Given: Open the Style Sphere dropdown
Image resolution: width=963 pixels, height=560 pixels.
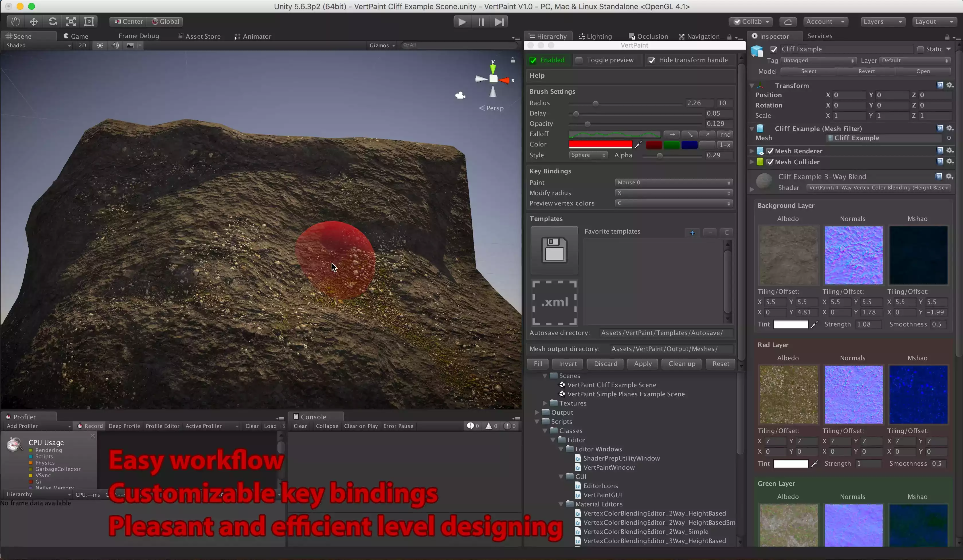Looking at the screenshot, I should [x=588, y=155].
